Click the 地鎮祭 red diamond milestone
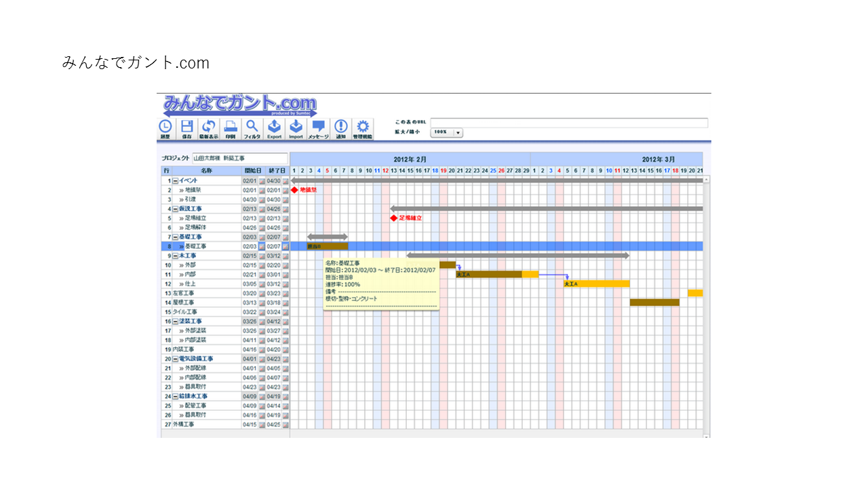This screenshot has height=488, width=868. click(x=294, y=190)
